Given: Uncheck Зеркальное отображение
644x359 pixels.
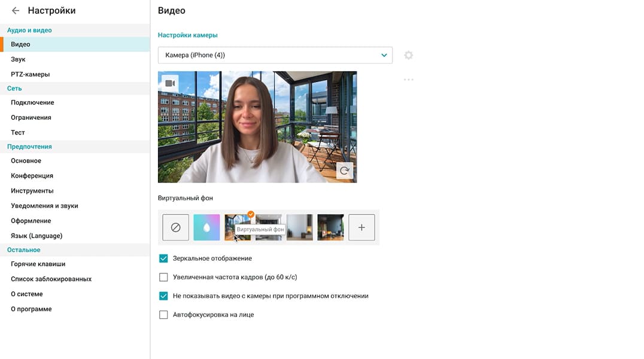Looking at the screenshot, I should click(163, 258).
